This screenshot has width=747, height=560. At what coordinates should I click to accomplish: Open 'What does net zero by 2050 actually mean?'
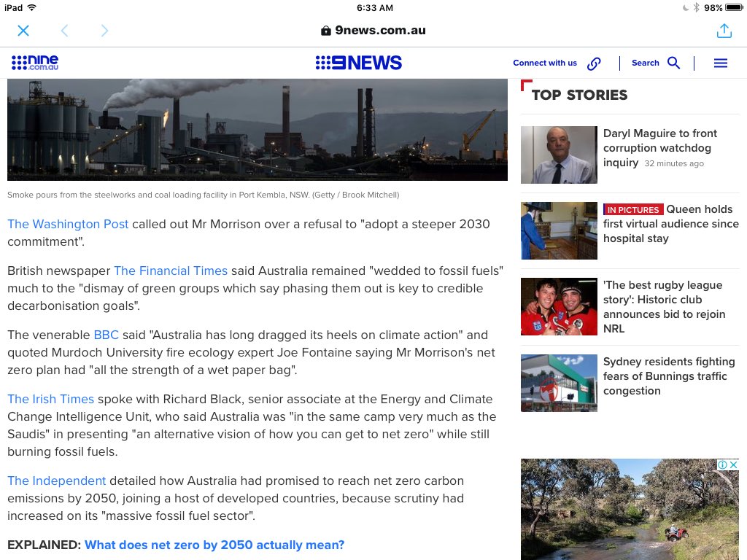click(214, 545)
